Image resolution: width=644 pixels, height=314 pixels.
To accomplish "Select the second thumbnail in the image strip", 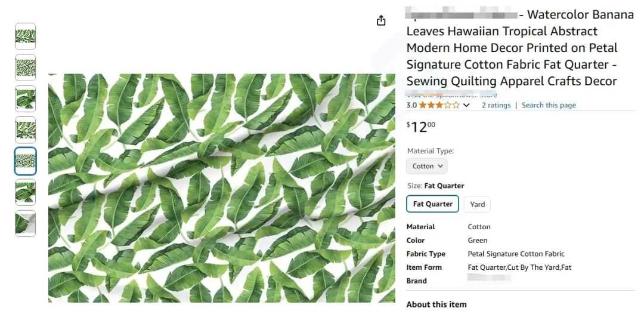I will (x=25, y=67).
